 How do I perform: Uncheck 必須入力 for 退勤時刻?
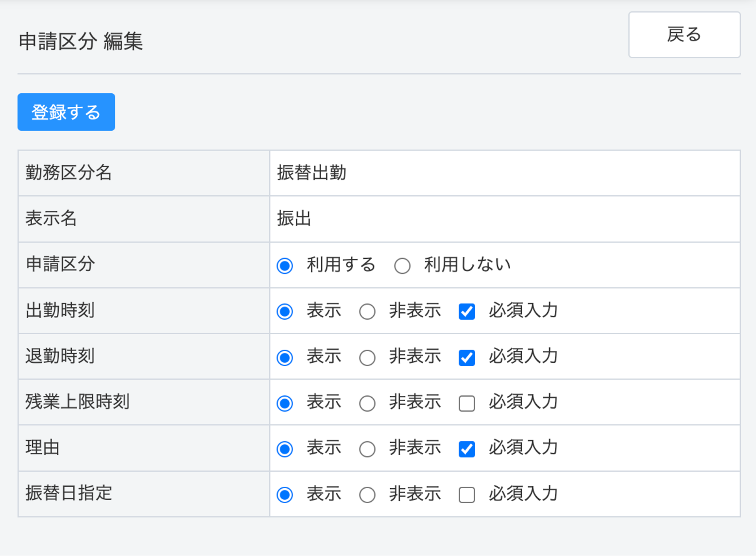pos(467,358)
